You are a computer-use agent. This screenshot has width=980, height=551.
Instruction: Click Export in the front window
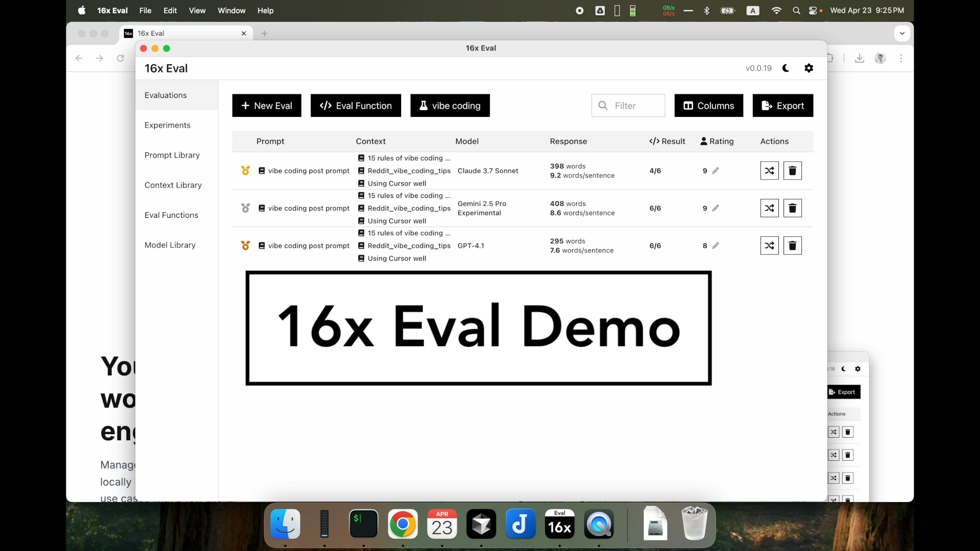click(782, 106)
